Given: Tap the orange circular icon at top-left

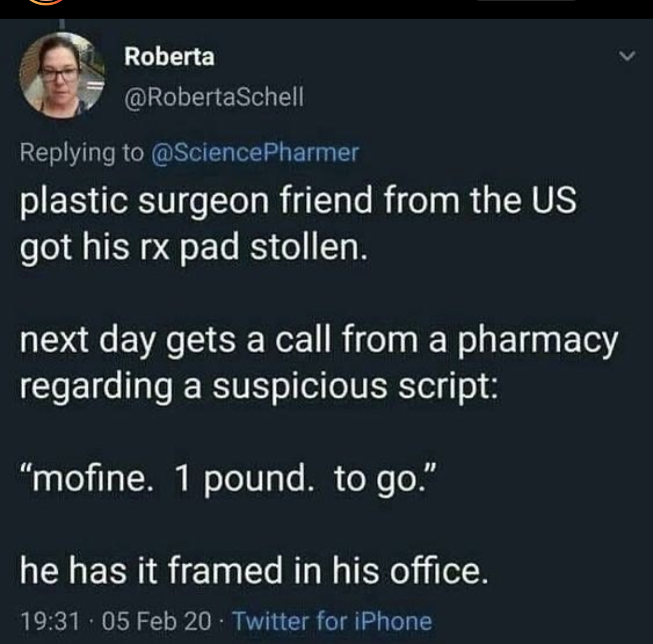Looking at the screenshot, I should click(45, 2).
